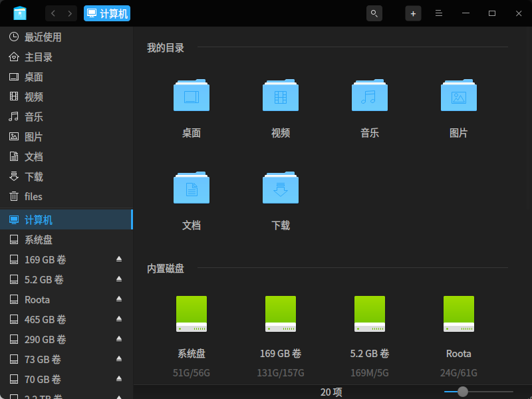Select 73 GB 卷 in the sidebar

pos(66,359)
